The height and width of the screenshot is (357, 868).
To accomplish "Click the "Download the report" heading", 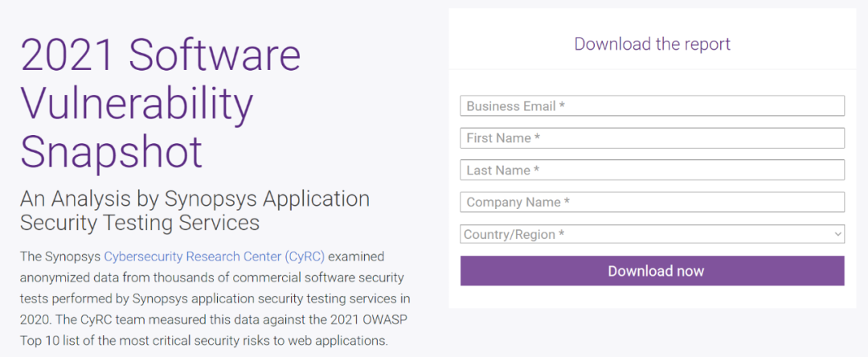I will click(652, 43).
